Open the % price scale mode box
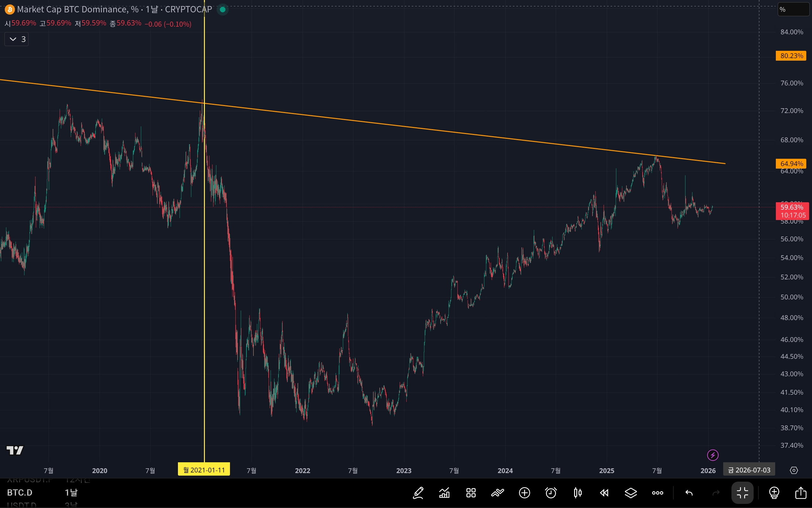Image resolution: width=812 pixels, height=508 pixels. point(794,10)
